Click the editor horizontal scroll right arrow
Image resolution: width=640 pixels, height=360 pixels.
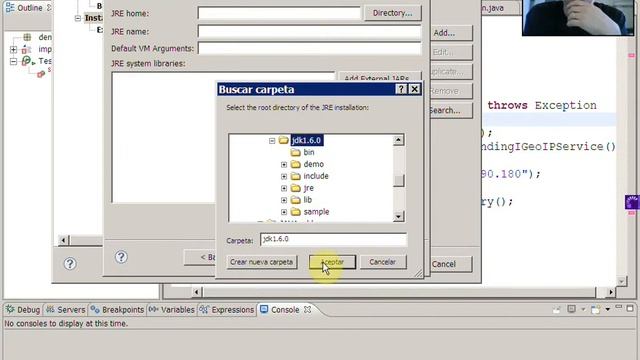click(x=611, y=292)
